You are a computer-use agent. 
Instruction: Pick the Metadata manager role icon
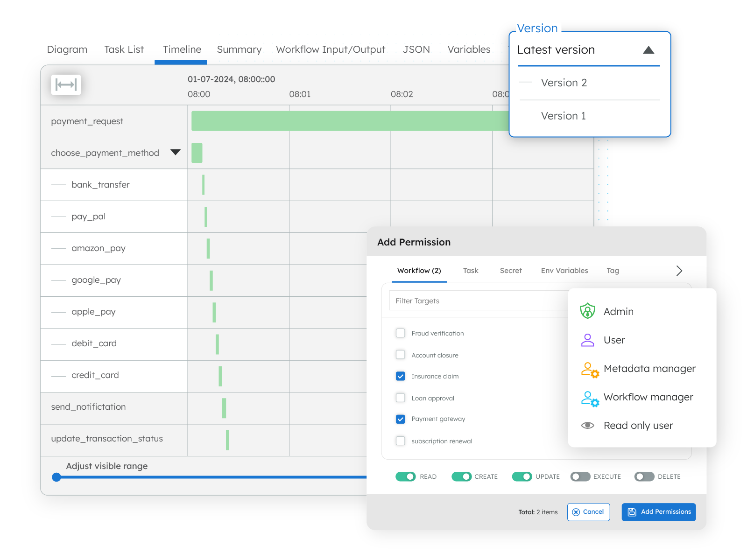(x=589, y=370)
